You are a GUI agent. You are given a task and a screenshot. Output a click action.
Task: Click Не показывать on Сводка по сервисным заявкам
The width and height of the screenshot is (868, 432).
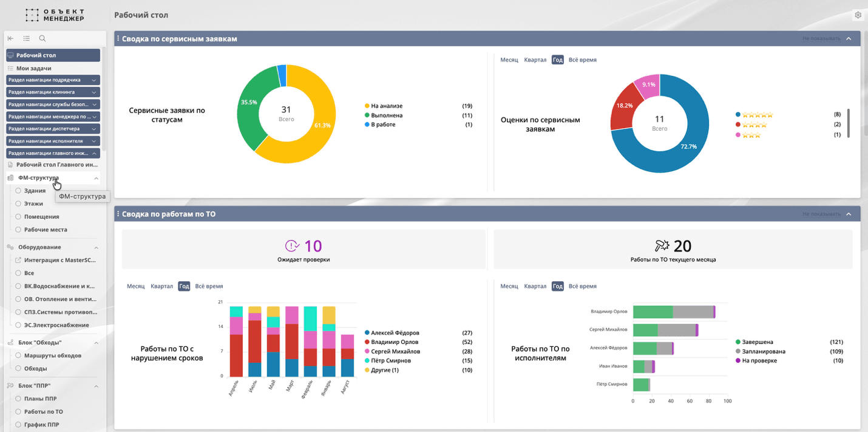tap(821, 38)
